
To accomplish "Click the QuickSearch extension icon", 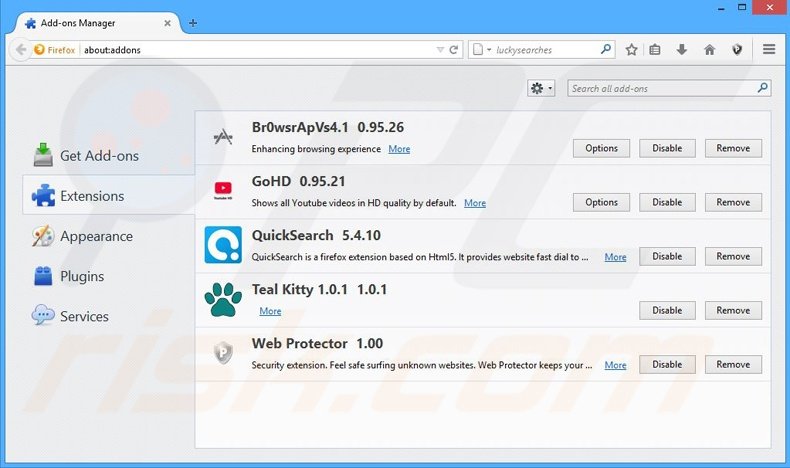I will (x=223, y=245).
